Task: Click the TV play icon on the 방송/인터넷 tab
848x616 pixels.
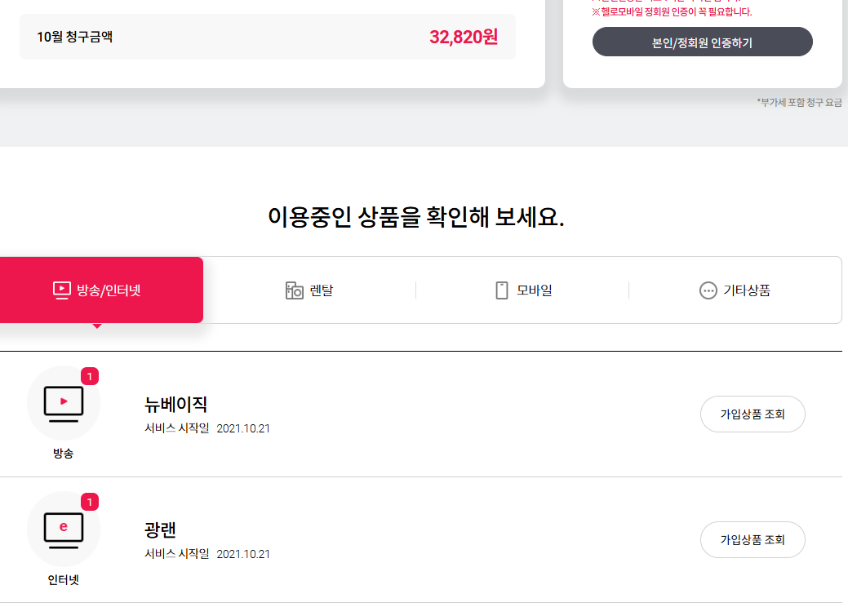Action: tap(62, 290)
